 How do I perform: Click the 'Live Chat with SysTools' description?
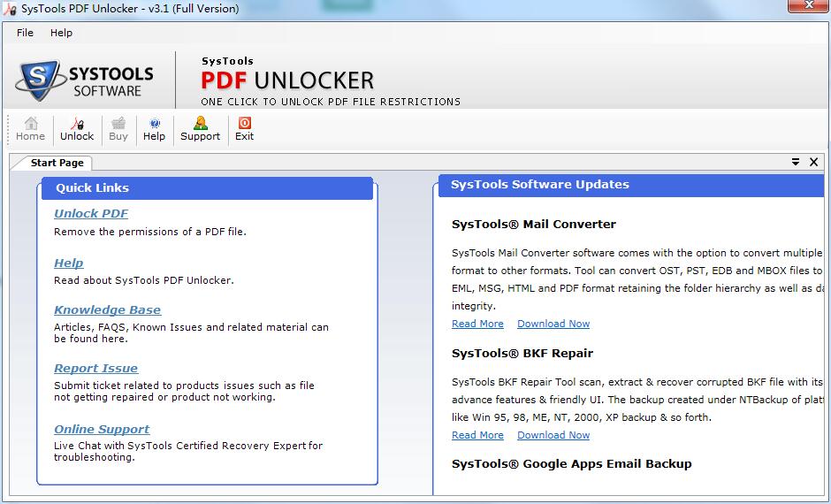click(x=188, y=452)
